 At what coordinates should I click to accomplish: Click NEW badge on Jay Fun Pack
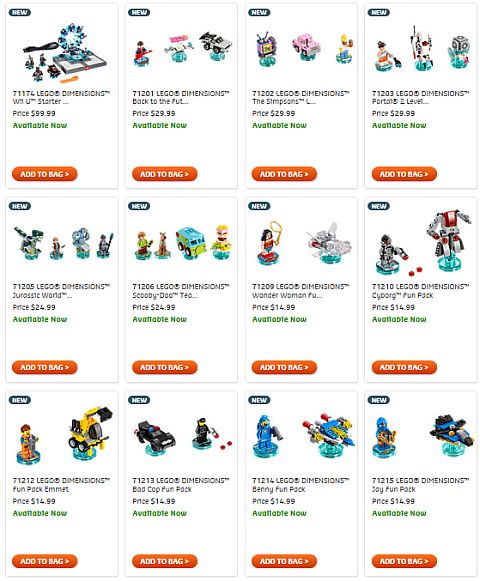tap(378, 400)
